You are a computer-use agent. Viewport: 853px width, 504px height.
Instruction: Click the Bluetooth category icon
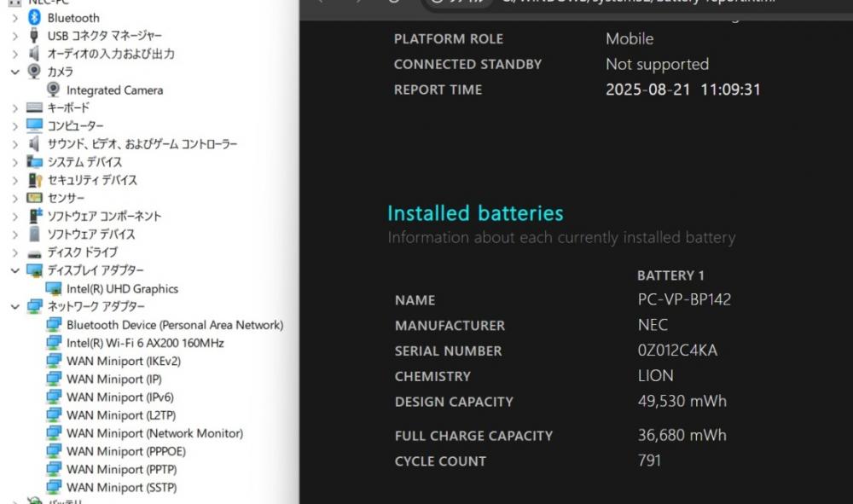[34, 17]
